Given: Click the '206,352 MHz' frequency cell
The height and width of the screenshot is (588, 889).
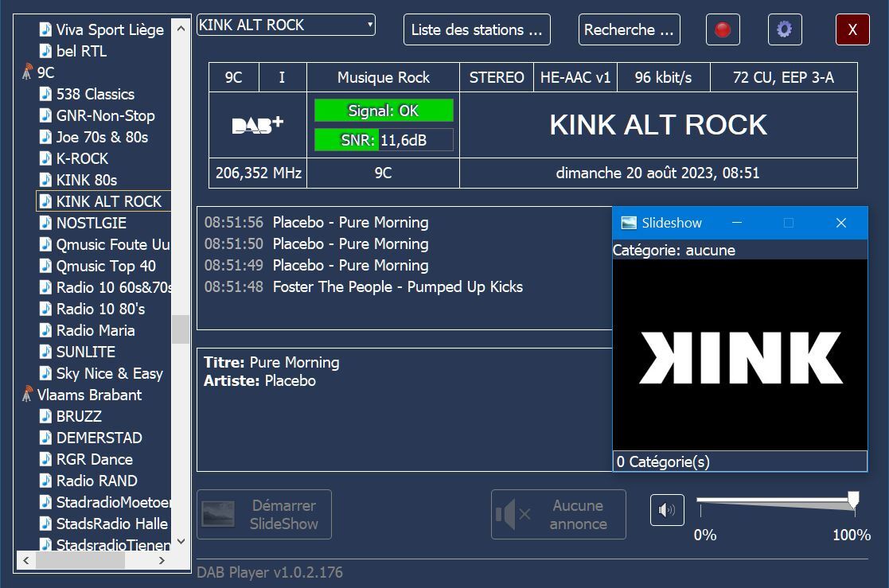Looking at the screenshot, I should [258, 173].
